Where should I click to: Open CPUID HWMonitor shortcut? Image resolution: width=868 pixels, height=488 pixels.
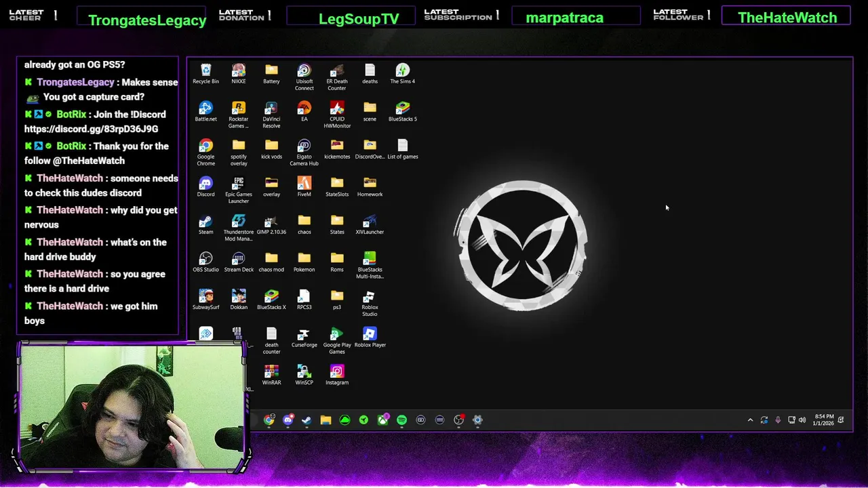[337, 115]
